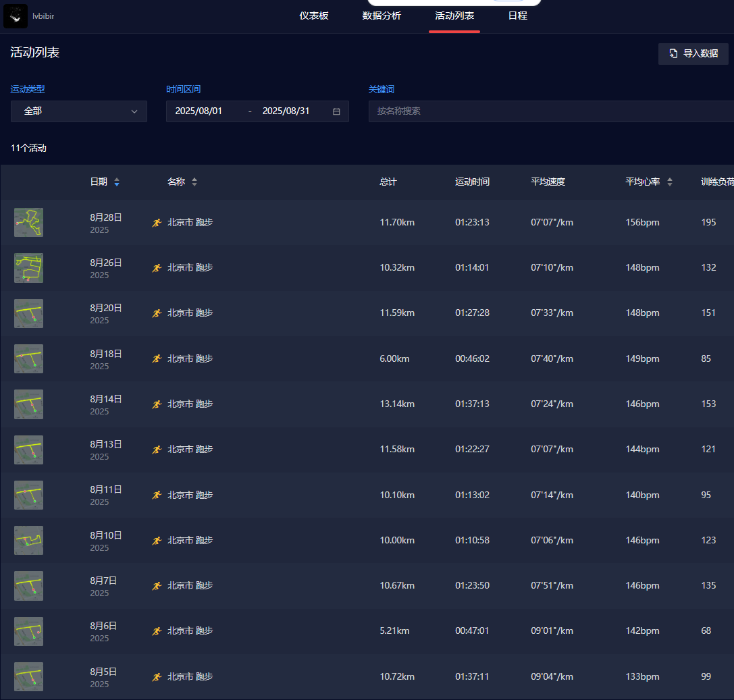Click the running icon for 8月28日 activity
734x700 pixels.
(157, 222)
